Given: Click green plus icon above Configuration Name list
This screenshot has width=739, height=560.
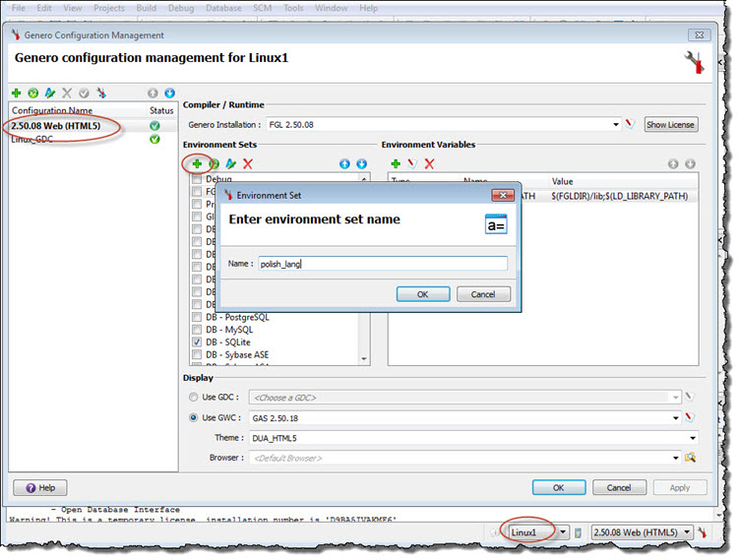Looking at the screenshot, I should (x=17, y=93).
